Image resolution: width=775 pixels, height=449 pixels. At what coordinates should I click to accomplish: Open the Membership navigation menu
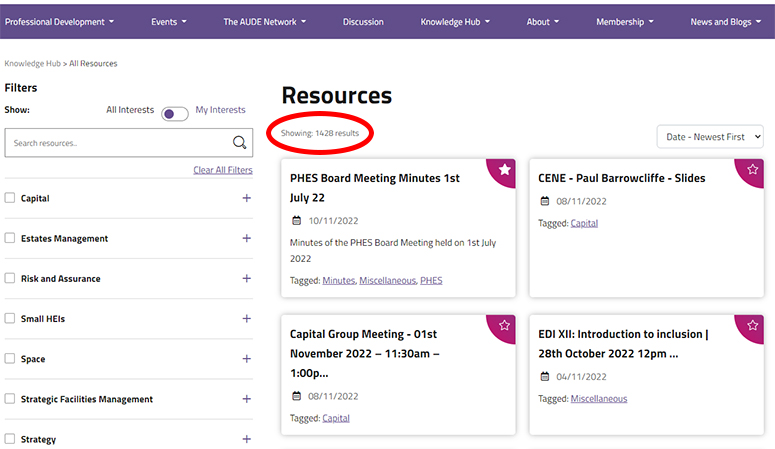coord(624,21)
